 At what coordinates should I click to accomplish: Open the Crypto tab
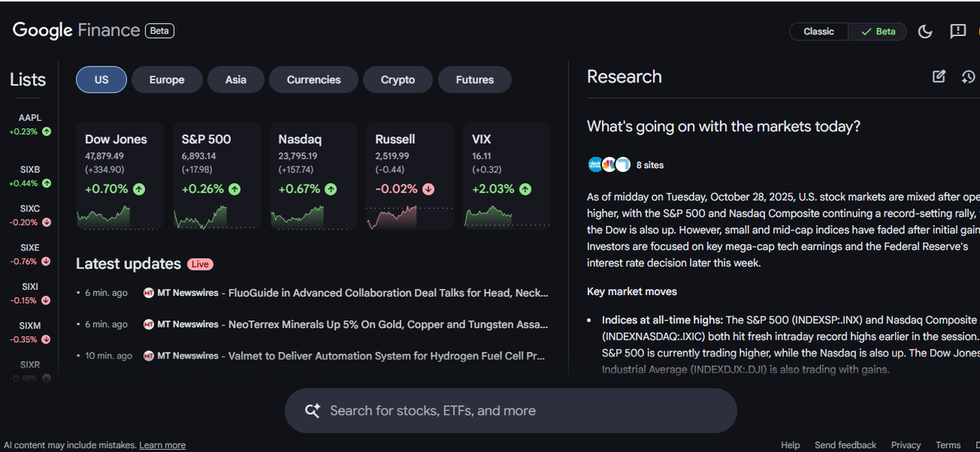tap(397, 80)
